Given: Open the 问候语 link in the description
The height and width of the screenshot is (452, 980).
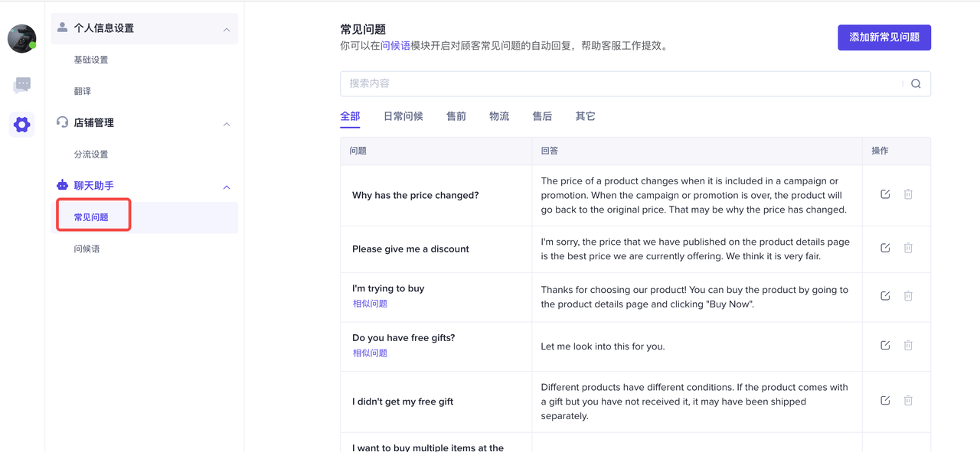Looking at the screenshot, I should [395, 46].
